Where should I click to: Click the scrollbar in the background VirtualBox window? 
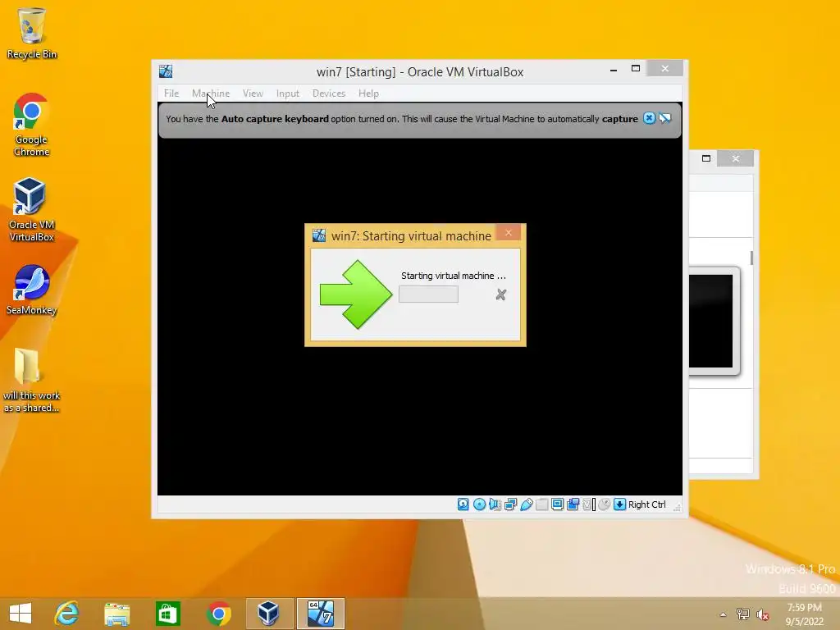pyautogui.click(x=751, y=258)
